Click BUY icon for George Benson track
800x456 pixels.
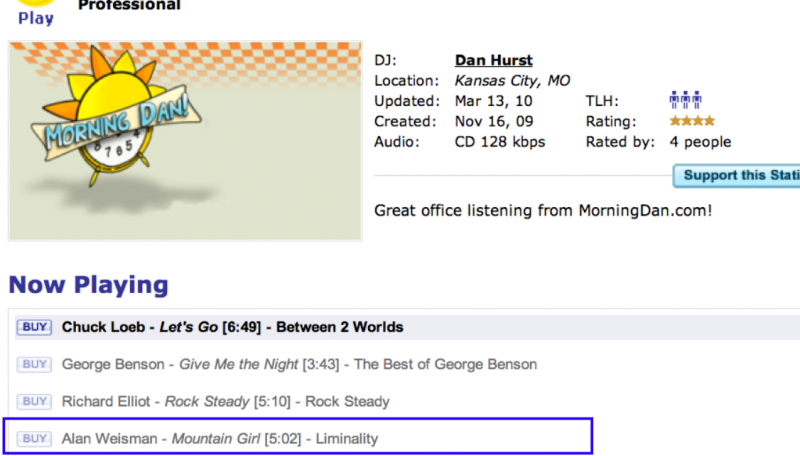[x=33, y=364]
